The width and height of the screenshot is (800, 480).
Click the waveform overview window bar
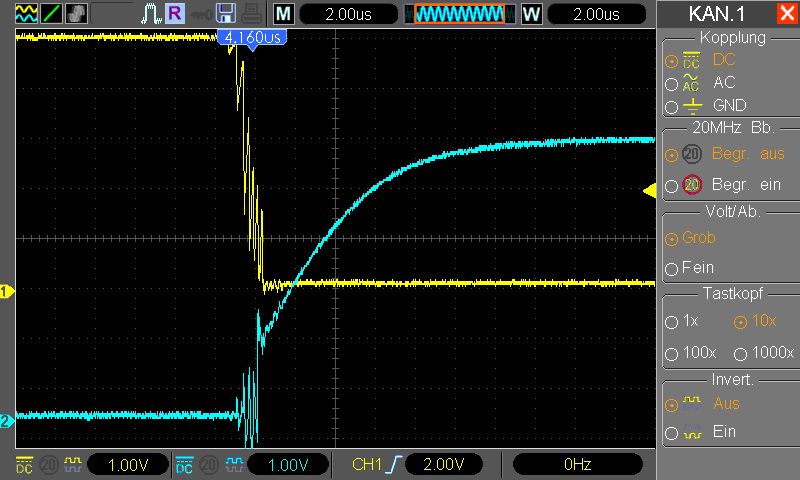coord(460,14)
